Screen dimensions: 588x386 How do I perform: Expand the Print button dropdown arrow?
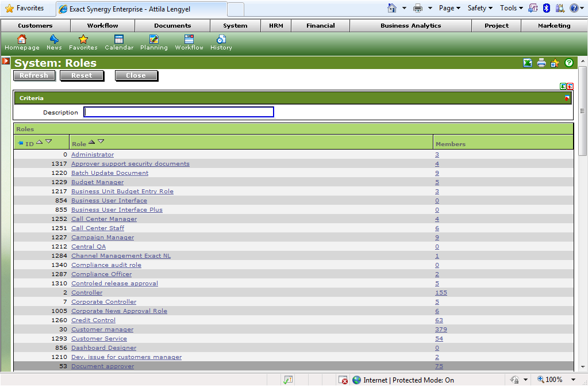(430, 8)
